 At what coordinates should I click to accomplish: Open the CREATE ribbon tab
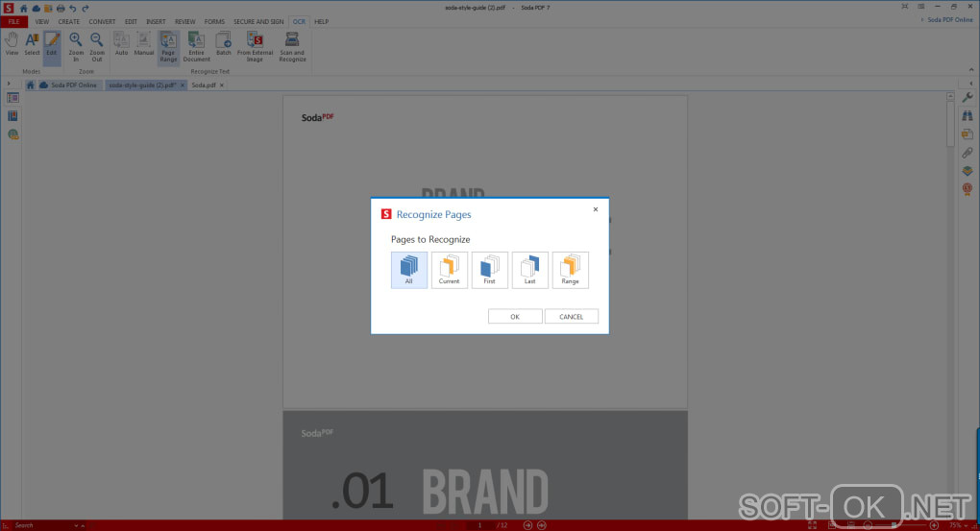(69, 21)
